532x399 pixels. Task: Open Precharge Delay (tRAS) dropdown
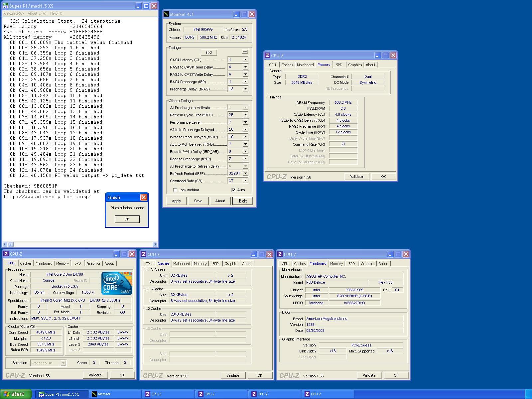245,89
